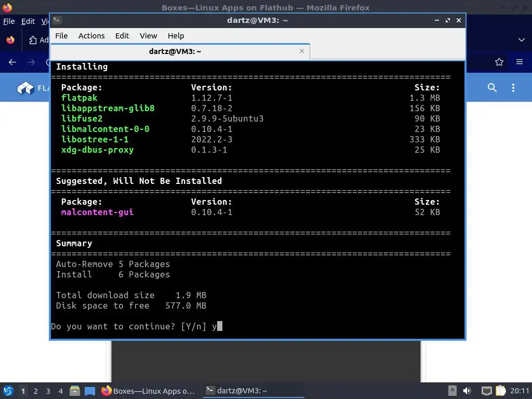Maximize the terminal window
This screenshot has width=532, height=399.
pyautogui.click(x=447, y=20)
